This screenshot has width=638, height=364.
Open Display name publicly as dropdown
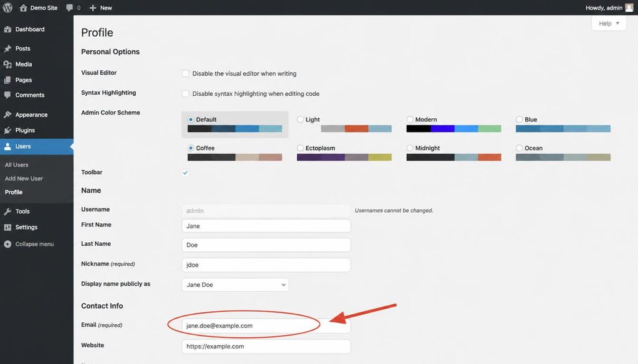click(x=235, y=285)
